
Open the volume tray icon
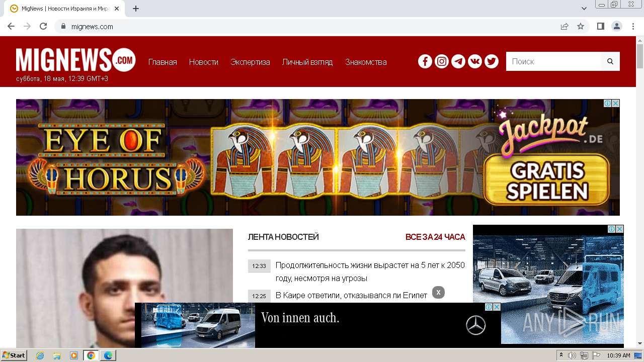572,355
